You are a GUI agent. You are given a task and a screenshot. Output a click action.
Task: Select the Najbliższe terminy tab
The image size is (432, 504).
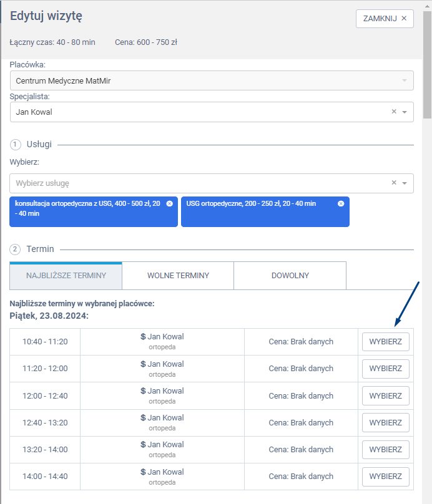pyautogui.click(x=66, y=276)
